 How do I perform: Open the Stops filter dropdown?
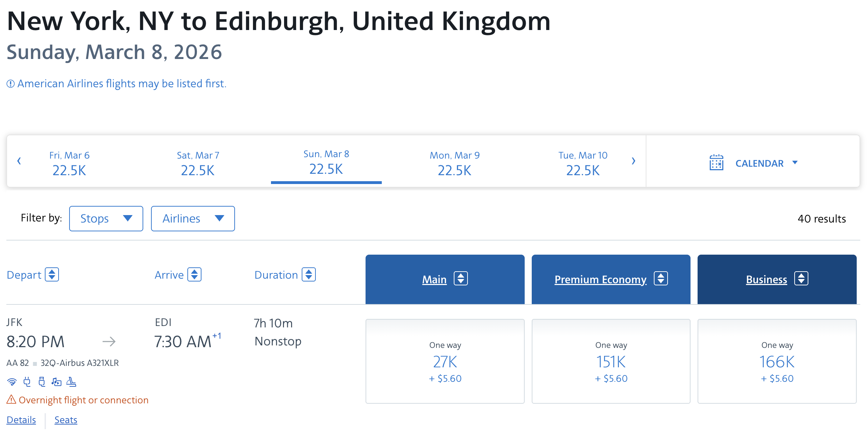(x=106, y=218)
